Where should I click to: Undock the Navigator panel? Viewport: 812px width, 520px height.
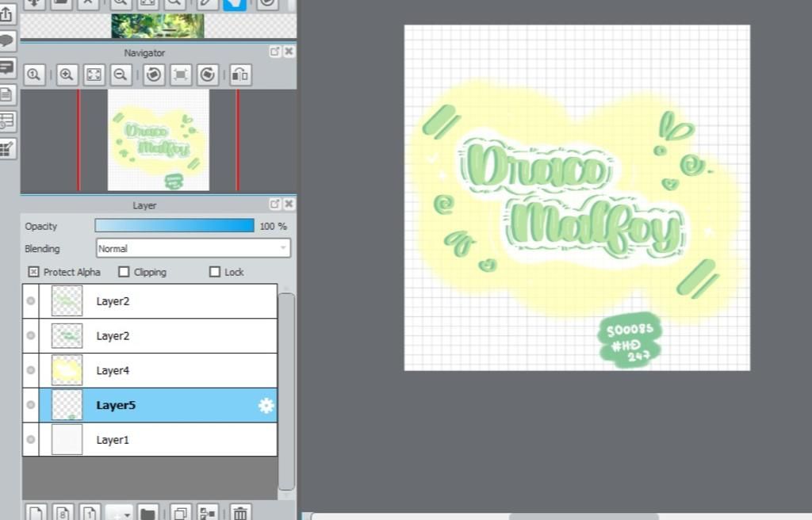pos(274,52)
